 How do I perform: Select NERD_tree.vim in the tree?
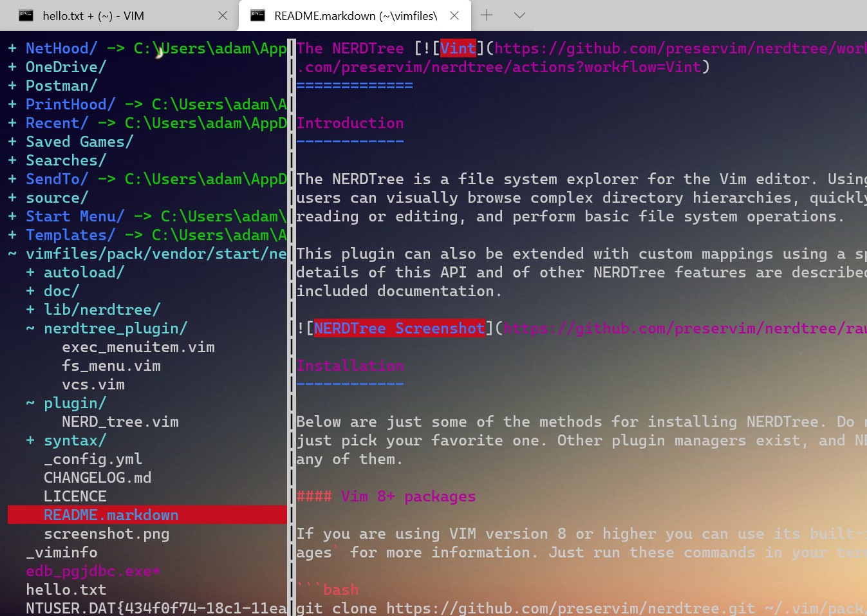[x=120, y=422]
